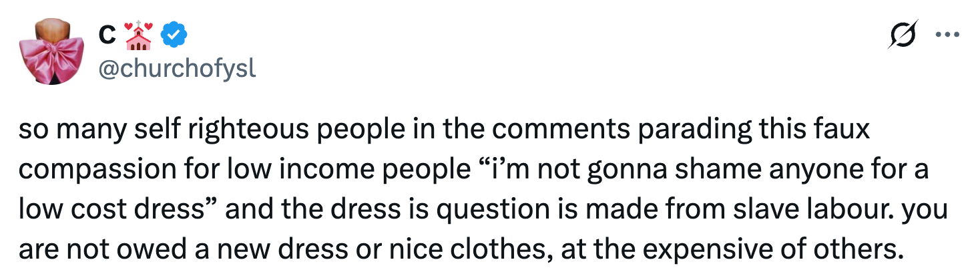Click the display name "C"
This screenshot has height=270, width=980.
point(106,35)
